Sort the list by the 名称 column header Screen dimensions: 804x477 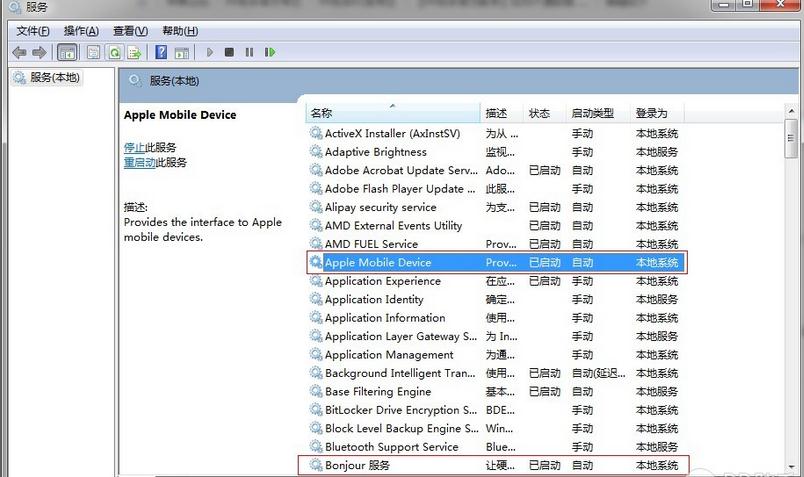[392, 113]
